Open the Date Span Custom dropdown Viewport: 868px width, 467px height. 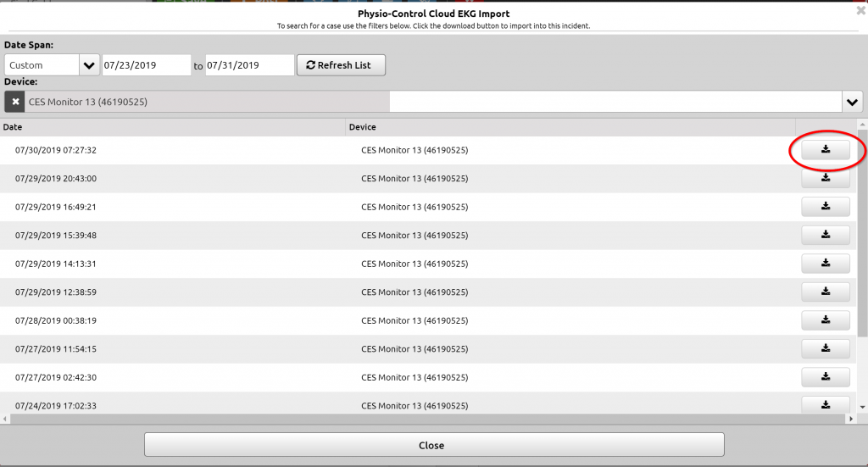(88, 65)
